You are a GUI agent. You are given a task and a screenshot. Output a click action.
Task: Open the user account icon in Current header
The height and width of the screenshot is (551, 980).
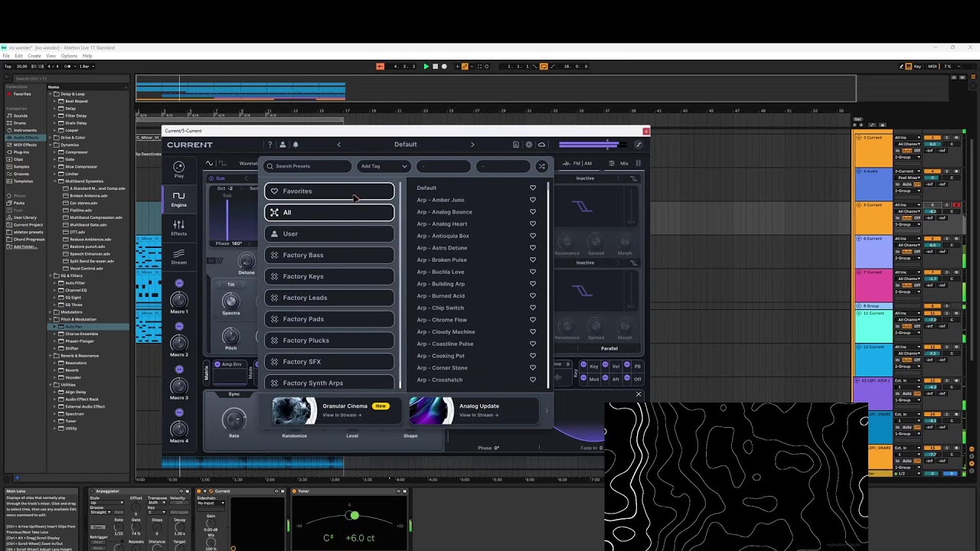(x=283, y=145)
